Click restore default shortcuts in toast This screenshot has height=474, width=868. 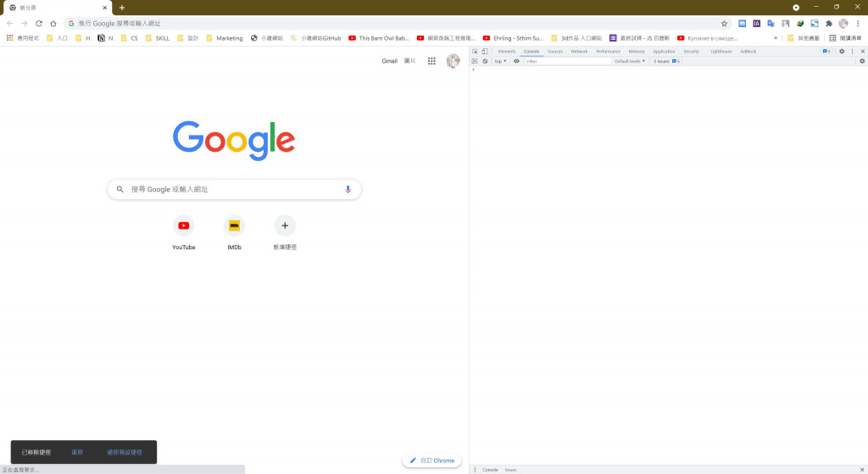point(125,453)
